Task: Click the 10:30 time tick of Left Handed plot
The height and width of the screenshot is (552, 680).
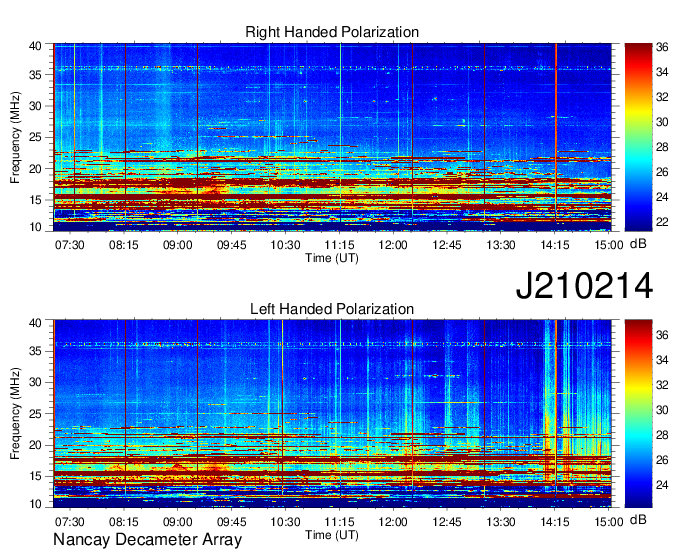Action: pyautogui.click(x=285, y=521)
